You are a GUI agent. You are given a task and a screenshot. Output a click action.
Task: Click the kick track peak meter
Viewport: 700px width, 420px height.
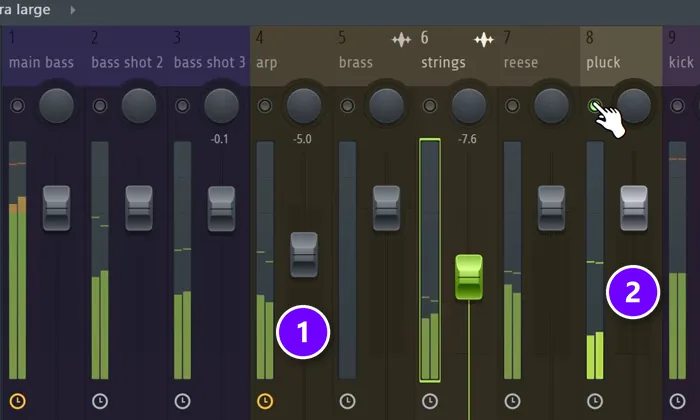coord(677,261)
